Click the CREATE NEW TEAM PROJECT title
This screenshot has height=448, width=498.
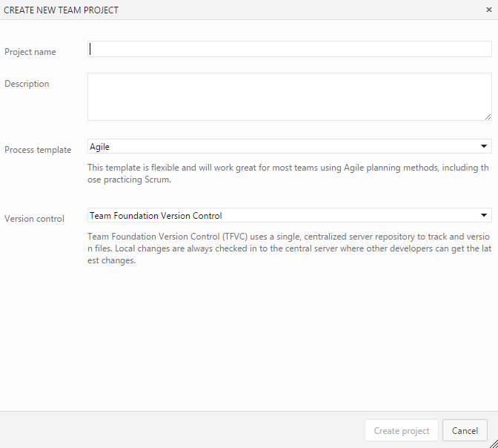(62, 10)
